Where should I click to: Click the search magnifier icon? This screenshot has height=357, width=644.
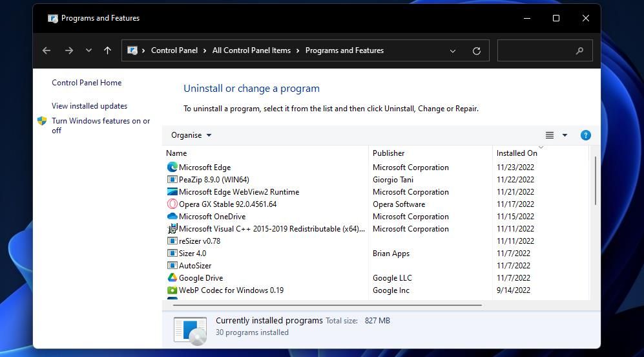pos(579,51)
